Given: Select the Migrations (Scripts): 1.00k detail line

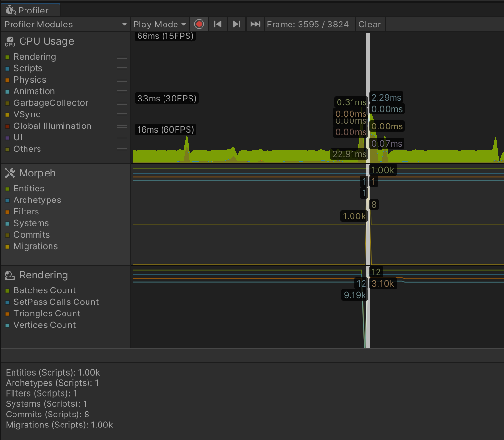Looking at the screenshot, I should (x=59, y=425).
